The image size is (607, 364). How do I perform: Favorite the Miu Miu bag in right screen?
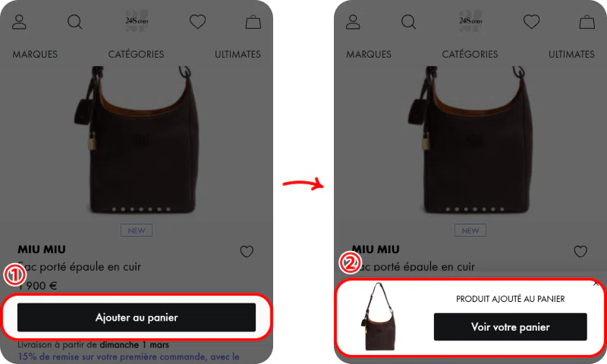tap(580, 252)
